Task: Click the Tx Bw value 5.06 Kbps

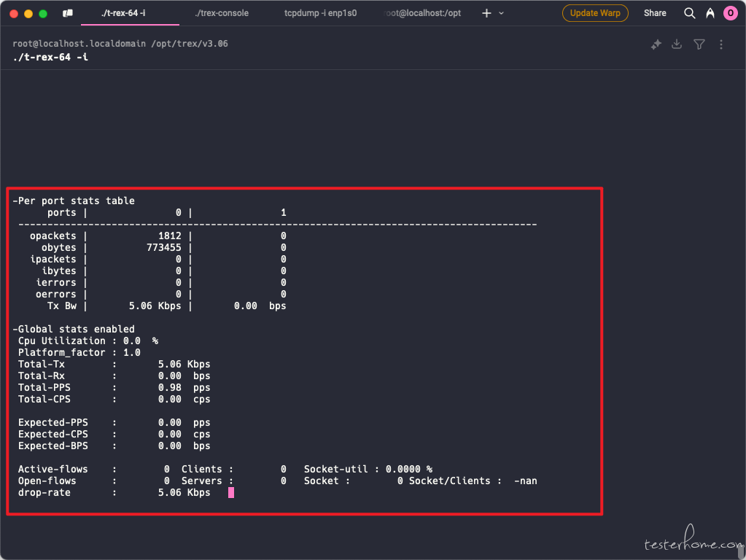Action: (x=155, y=306)
